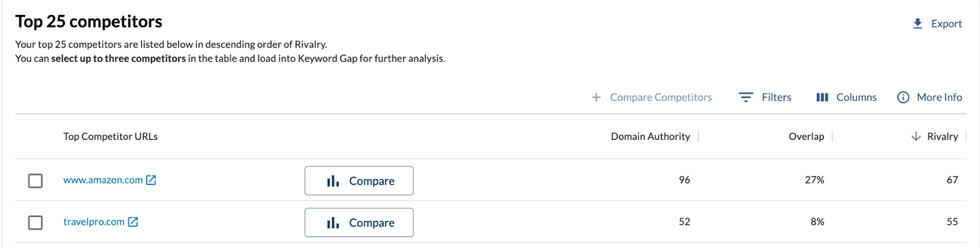The image size is (980, 248).
Task: Open the Filters menu
Action: [776, 97]
